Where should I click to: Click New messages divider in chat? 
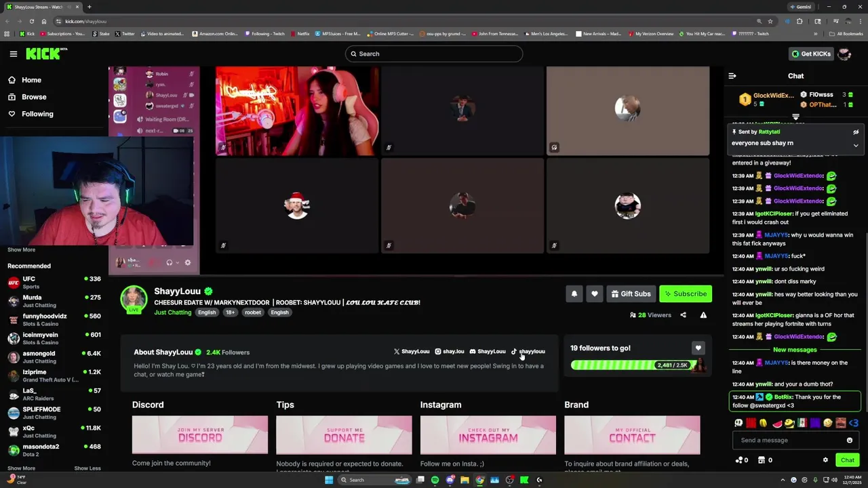pyautogui.click(x=795, y=350)
